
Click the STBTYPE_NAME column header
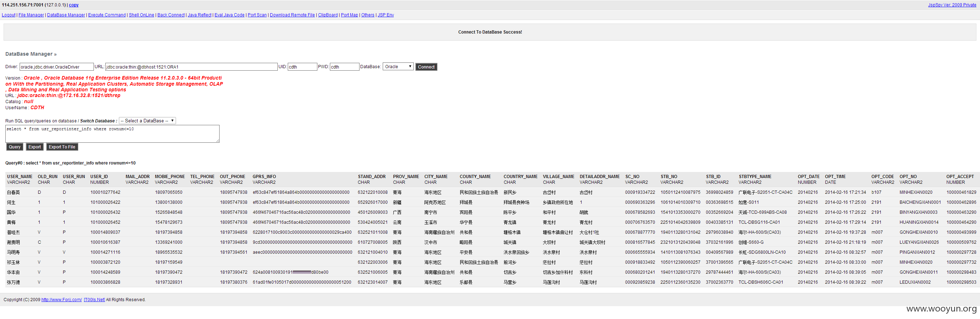pyautogui.click(x=755, y=176)
